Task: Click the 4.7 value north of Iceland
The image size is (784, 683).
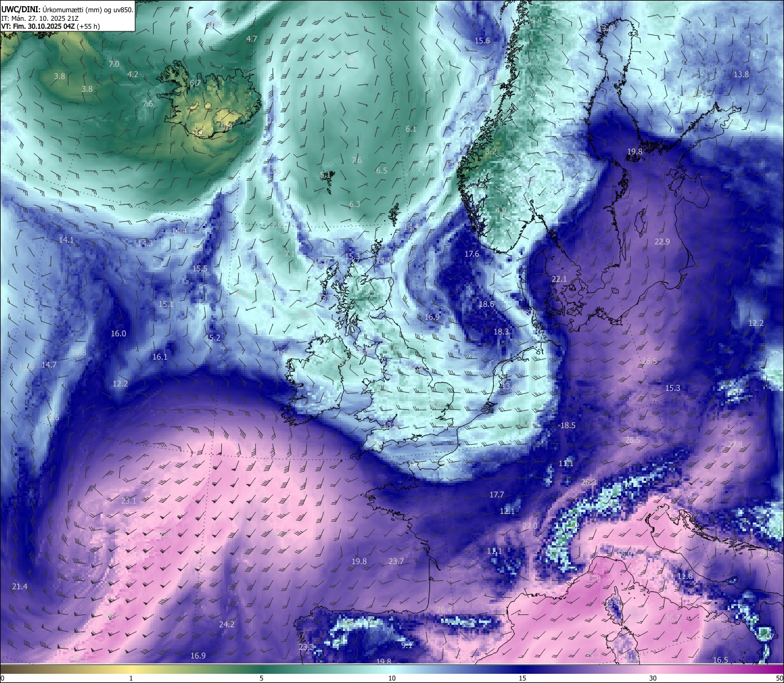Action: [252, 39]
